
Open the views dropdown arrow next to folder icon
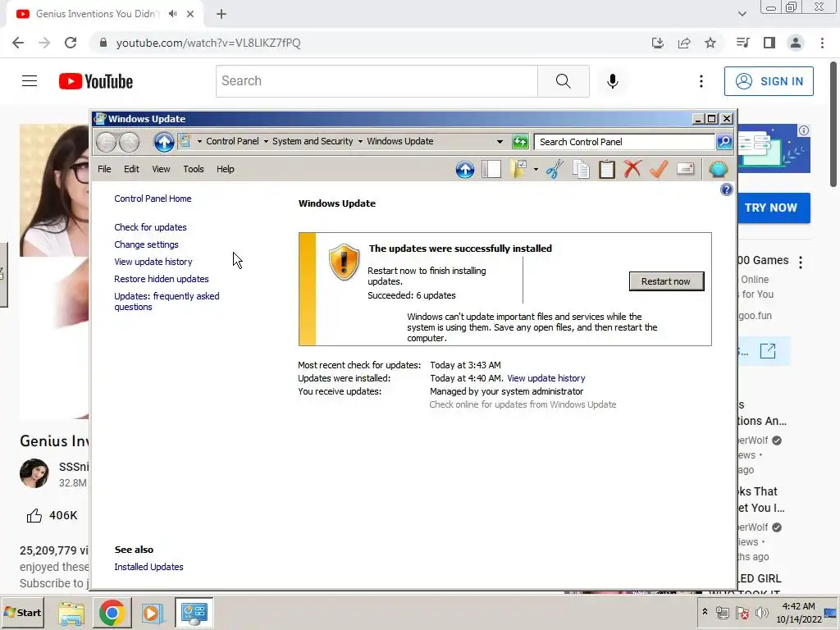(536, 170)
